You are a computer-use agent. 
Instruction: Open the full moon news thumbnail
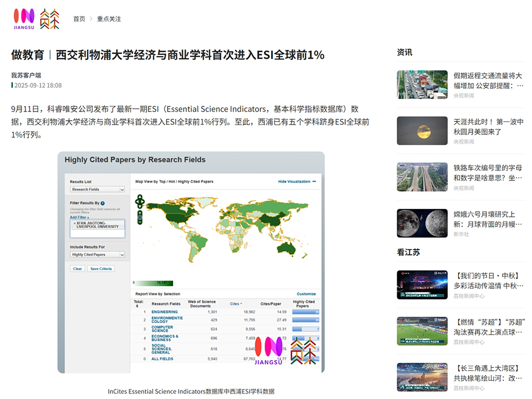(422, 131)
